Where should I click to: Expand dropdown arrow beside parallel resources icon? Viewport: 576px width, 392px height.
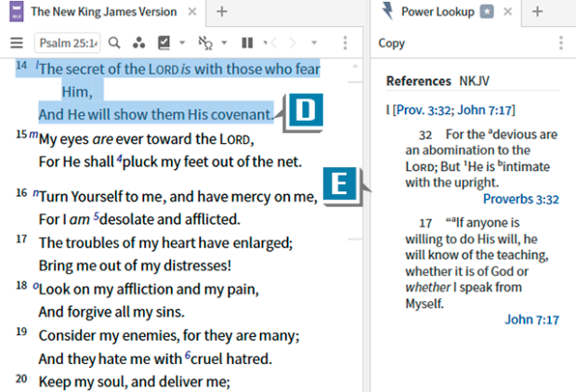click(x=226, y=43)
